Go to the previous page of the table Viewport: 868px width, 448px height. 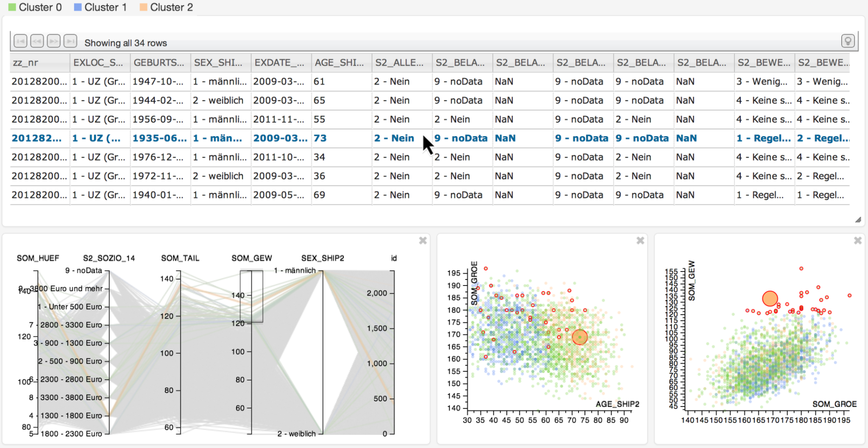point(37,41)
